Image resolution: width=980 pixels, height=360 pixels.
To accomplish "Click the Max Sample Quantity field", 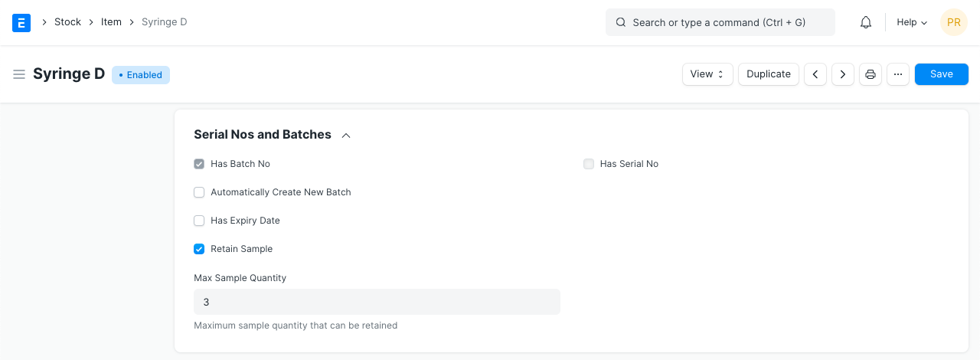I will (x=377, y=302).
